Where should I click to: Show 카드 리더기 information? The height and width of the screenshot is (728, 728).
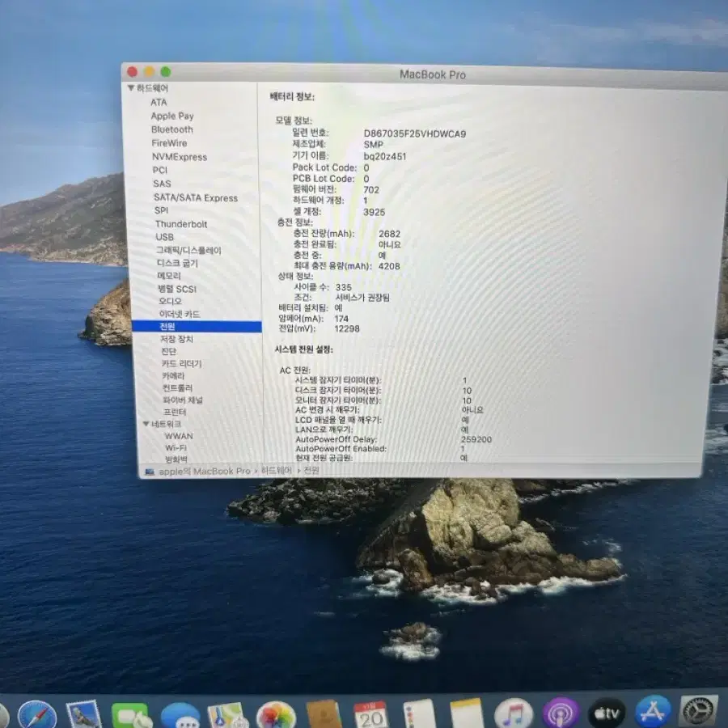pyautogui.click(x=181, y=363)
